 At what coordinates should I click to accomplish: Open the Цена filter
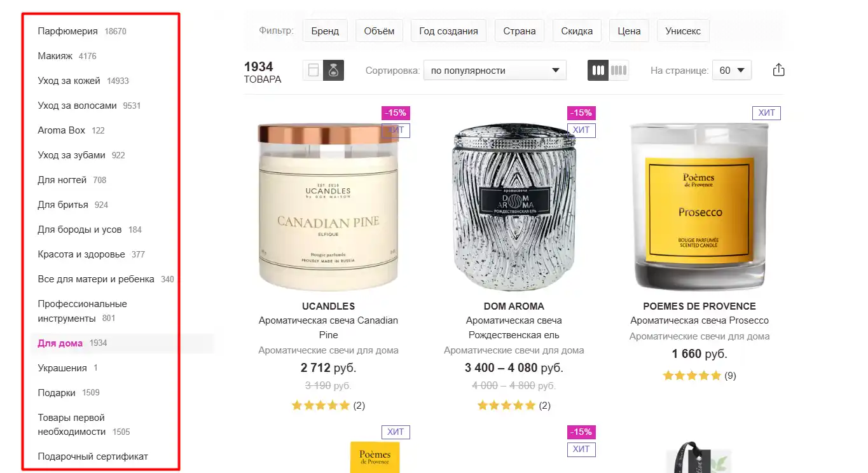pos(629,31)
